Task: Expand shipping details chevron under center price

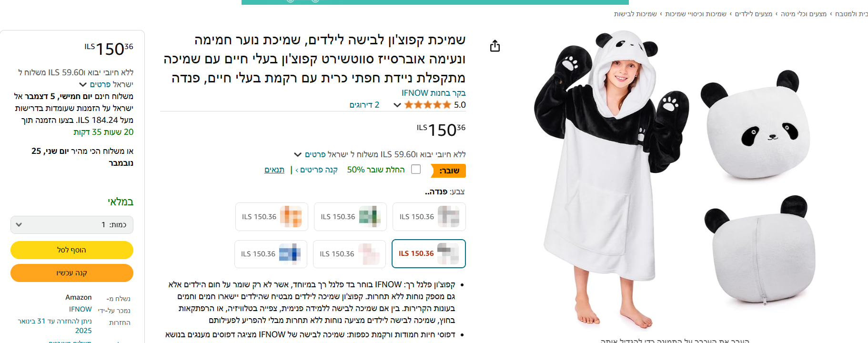Action: (x=298, y=154)
